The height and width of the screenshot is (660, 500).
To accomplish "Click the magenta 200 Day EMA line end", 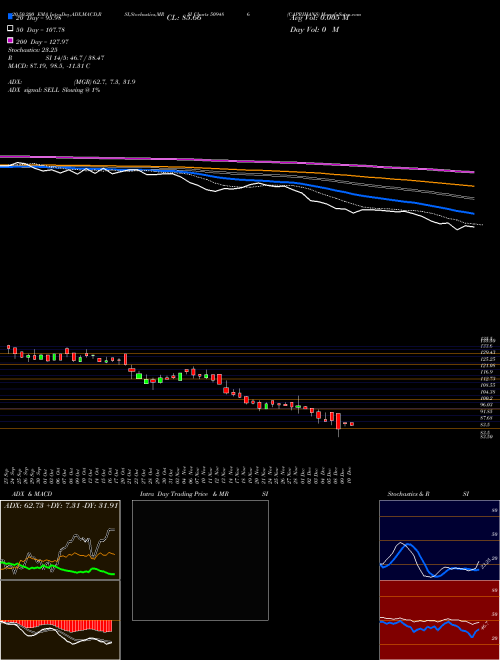I will 473,172.
